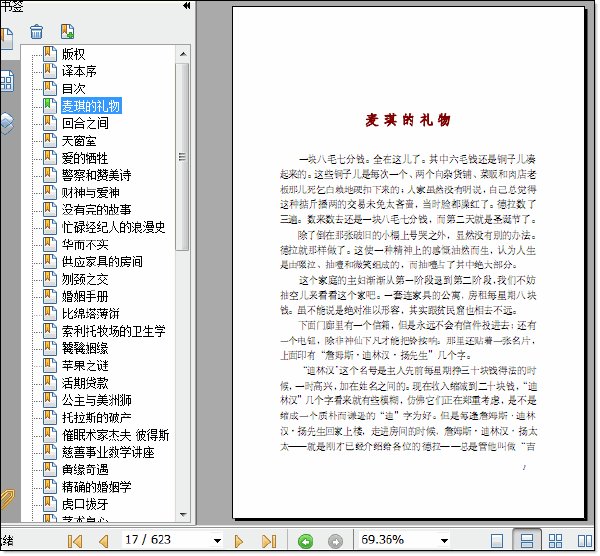This screenshot has width=600, height=556.
Task: Click the bookmark icon beside 天窗室
Action: pyautogui.click(x=50, y=140)
